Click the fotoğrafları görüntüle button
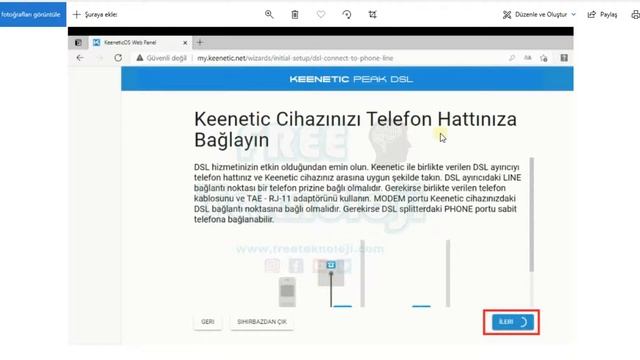 click(x=32, y=14)
